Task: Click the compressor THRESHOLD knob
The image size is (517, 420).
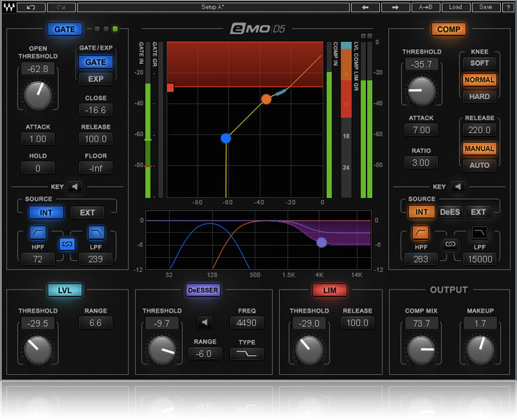Action: (x=422, y=91)
